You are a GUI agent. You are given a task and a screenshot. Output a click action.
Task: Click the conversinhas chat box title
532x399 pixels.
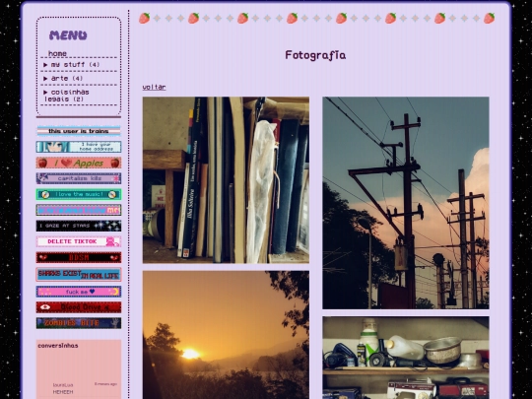(58, 346)
